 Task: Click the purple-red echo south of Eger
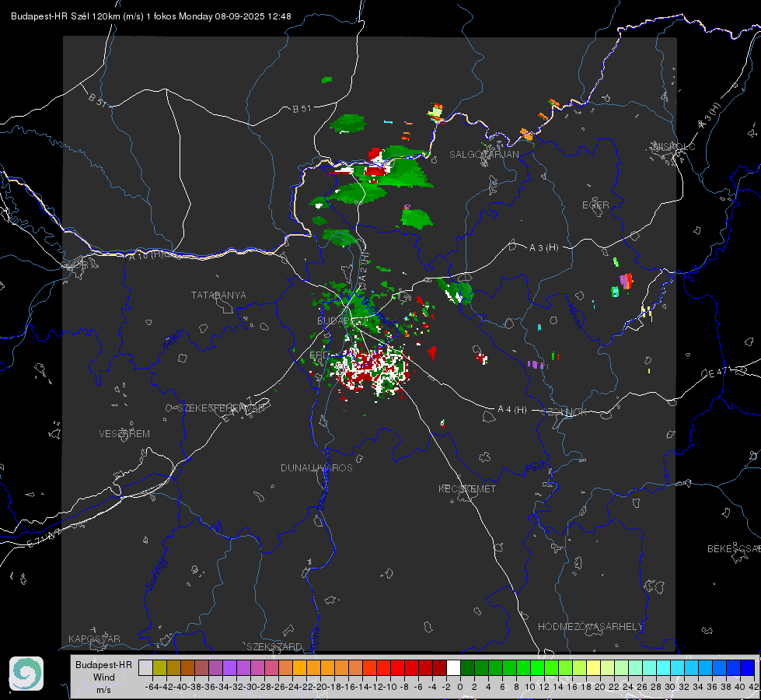(x=626, y=281)
